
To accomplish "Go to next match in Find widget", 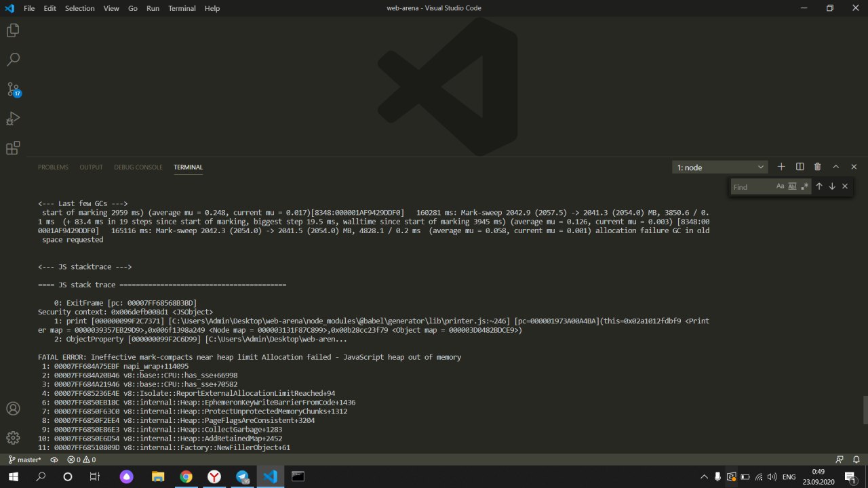I will point(832,186).
